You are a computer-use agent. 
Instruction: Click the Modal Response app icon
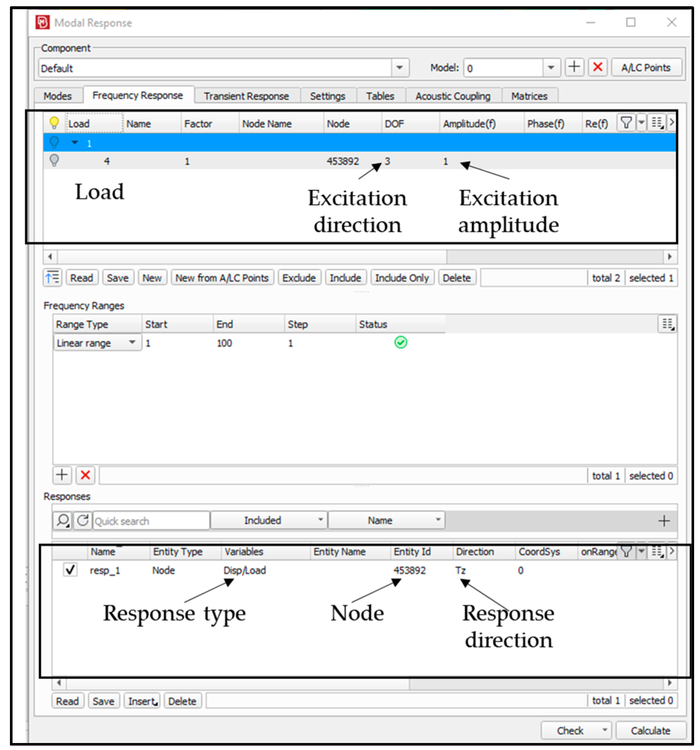(42, 22)
